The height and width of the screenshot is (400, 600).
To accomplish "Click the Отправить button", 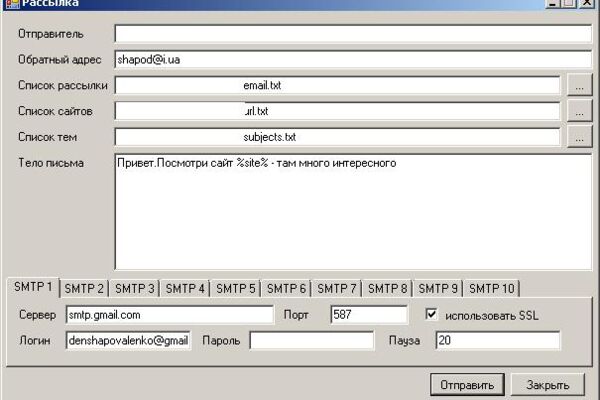I will tap(467, 385).
